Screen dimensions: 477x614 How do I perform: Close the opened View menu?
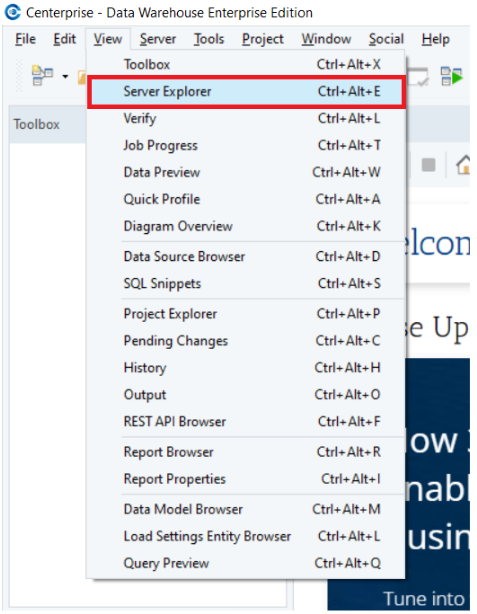point(108,39)
